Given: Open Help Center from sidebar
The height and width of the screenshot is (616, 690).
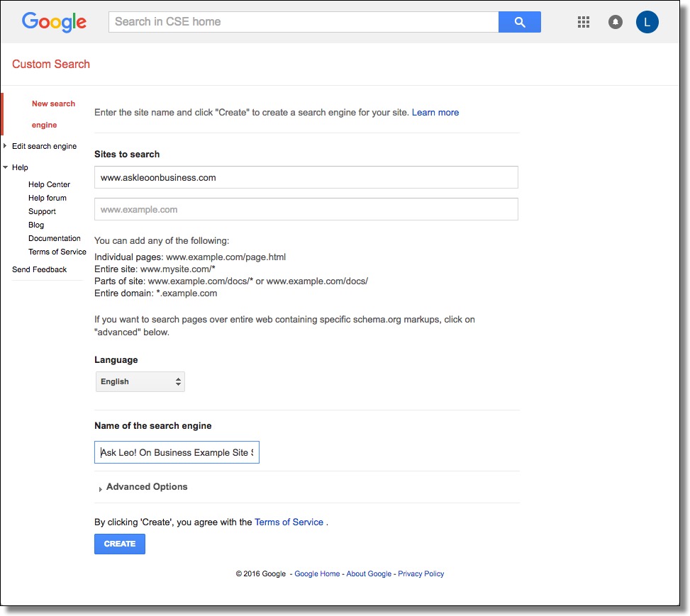Looking at the screenshot, I should click(x=49, y=184).
